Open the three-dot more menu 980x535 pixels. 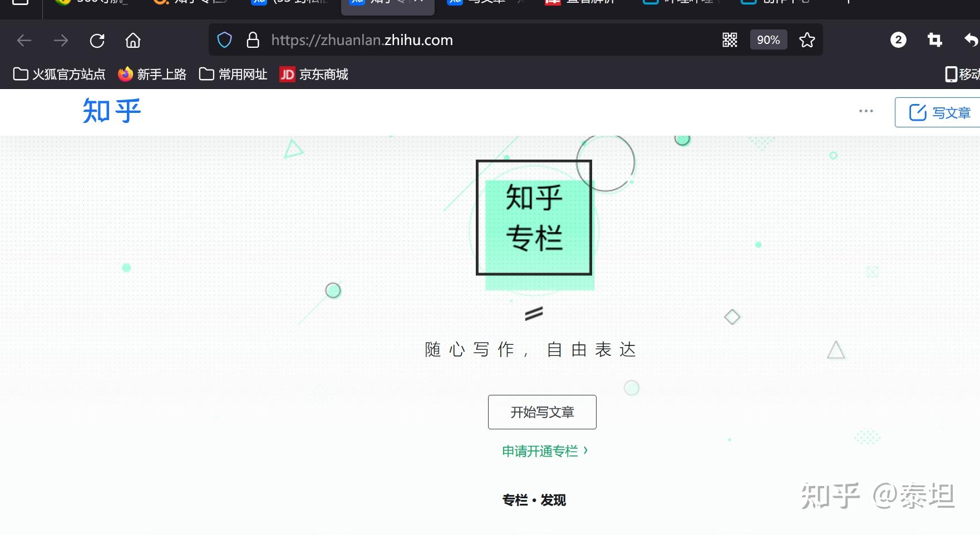tap(866, 111)
